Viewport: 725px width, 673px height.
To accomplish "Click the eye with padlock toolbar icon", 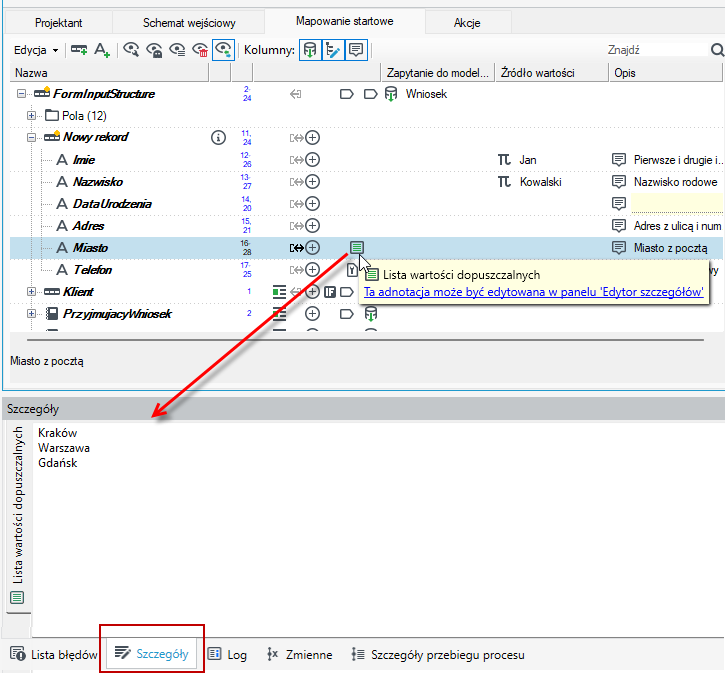I will 154,50.
